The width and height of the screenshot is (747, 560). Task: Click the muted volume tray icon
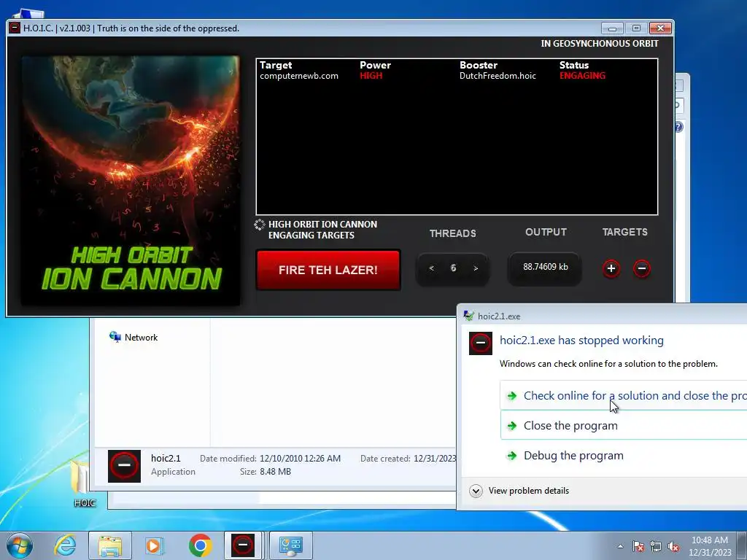click(673, 546)
